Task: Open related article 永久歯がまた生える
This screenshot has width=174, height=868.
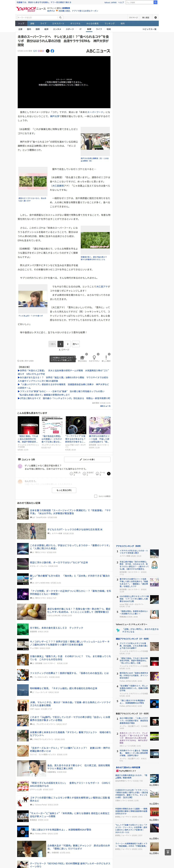Action: 63,379
